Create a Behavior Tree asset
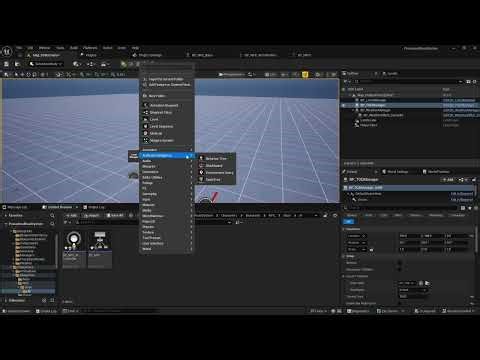The image size is (480, 360). (x=217, y=158)
